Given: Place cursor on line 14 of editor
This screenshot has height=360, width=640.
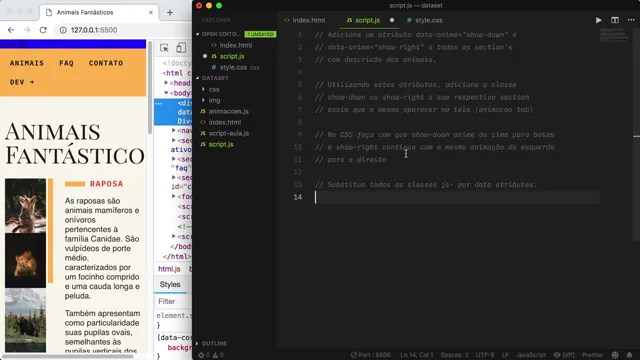Looking at the screenshot, I should [457, 197].
